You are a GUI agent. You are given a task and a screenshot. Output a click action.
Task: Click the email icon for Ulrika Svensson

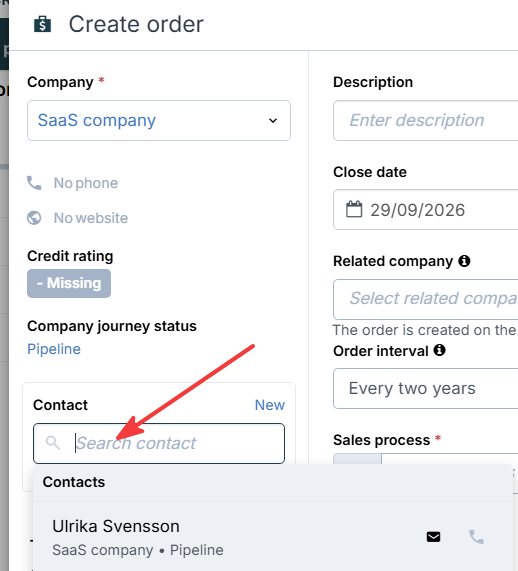pyautogui.click(x=433, y=537)
